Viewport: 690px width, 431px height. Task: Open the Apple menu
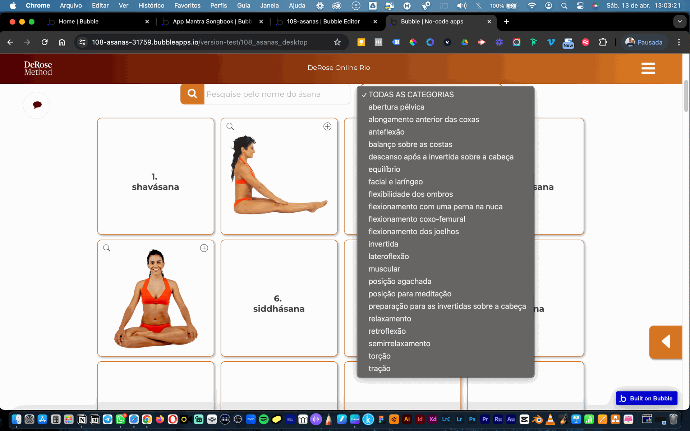tap(13, 6)
